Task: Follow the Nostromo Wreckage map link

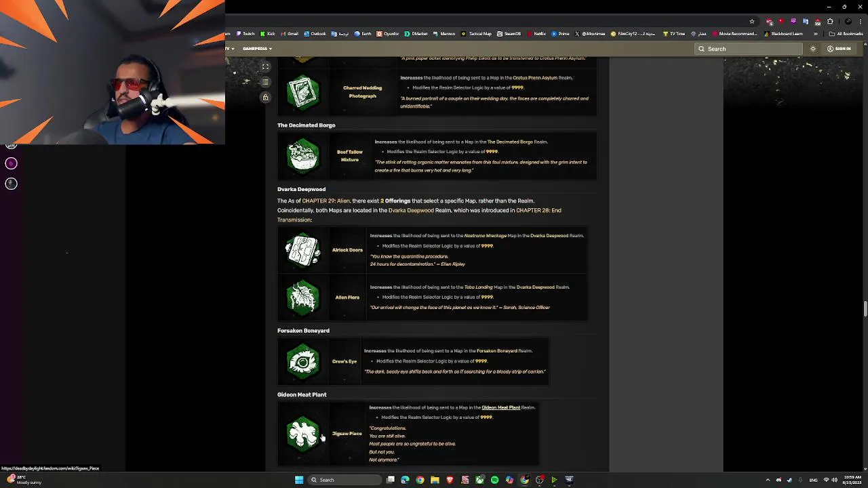Action: (486, 236)
